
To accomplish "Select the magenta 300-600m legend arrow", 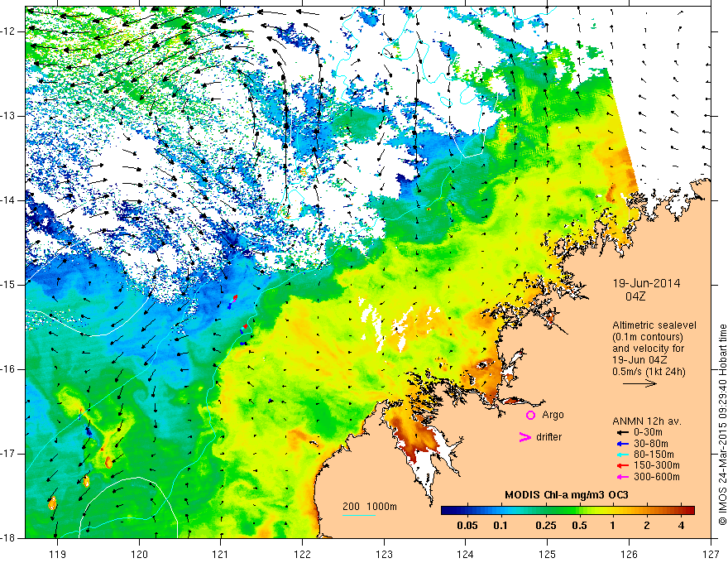I will [x=622, y=477].
